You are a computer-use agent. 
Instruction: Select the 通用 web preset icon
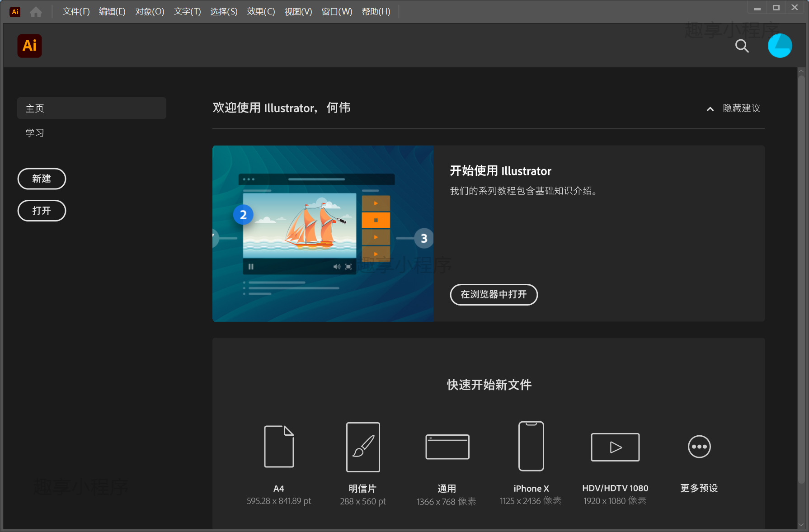pos(447,447)
